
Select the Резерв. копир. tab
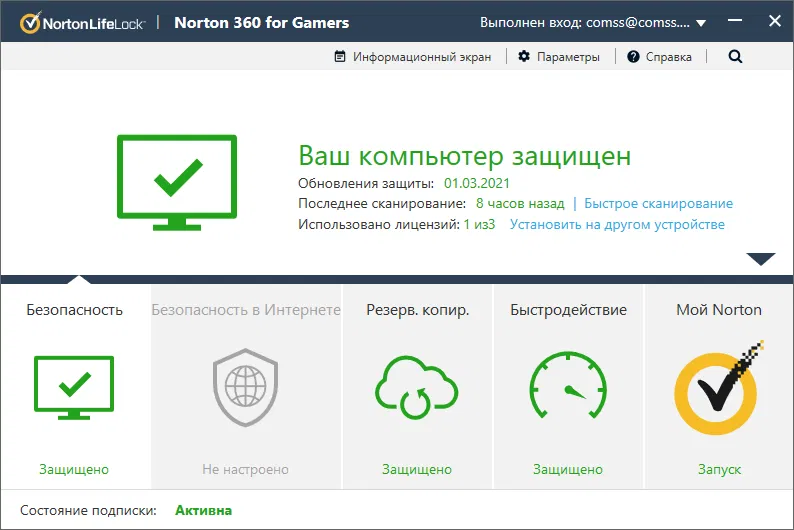tap(418, 310)
